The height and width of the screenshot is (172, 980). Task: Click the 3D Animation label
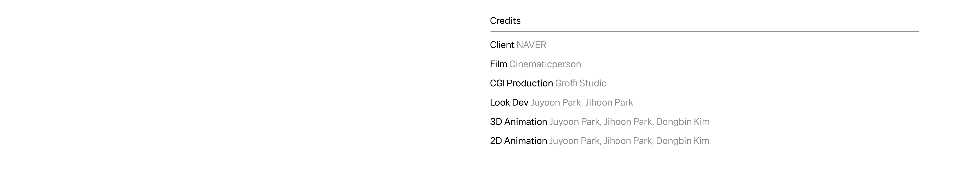tap(518, 122)
